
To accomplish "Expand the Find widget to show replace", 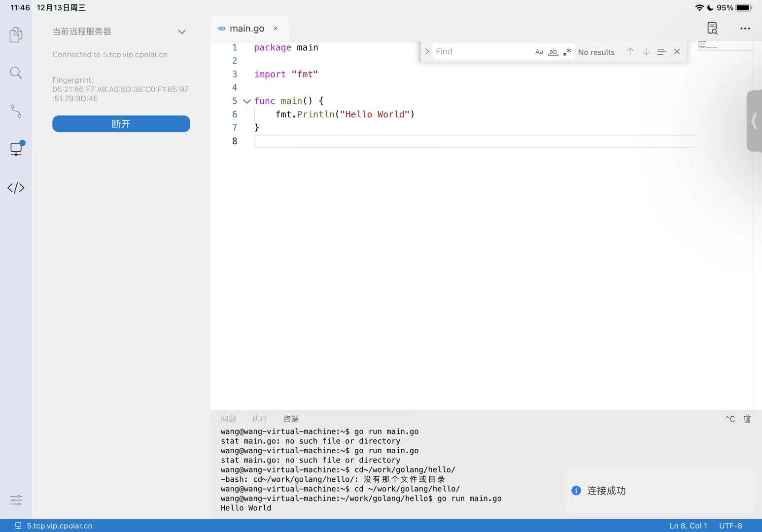I will click(427, 51).
